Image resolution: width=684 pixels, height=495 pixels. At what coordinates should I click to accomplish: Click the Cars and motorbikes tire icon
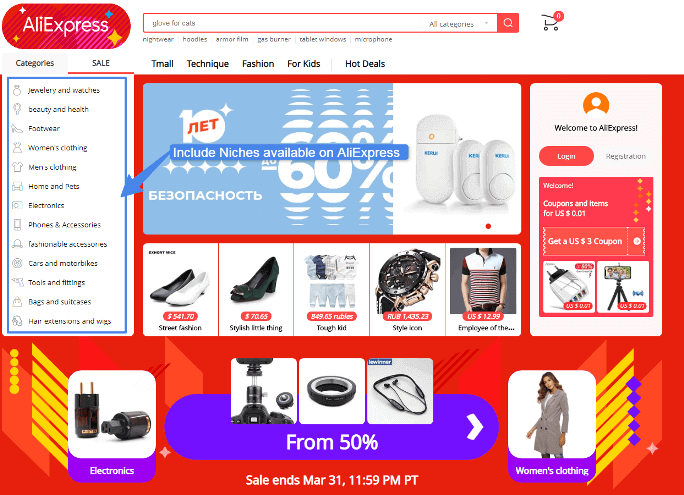point(17,263)
